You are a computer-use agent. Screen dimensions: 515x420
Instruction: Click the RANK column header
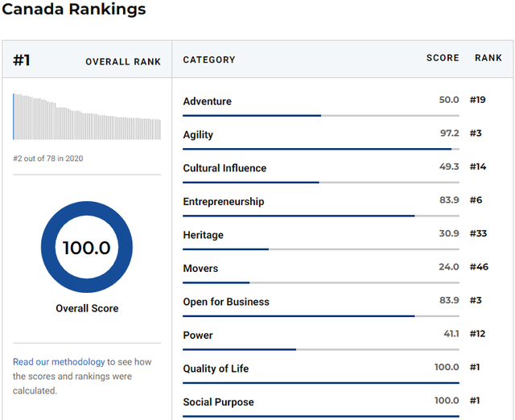[x=488, y=58]
